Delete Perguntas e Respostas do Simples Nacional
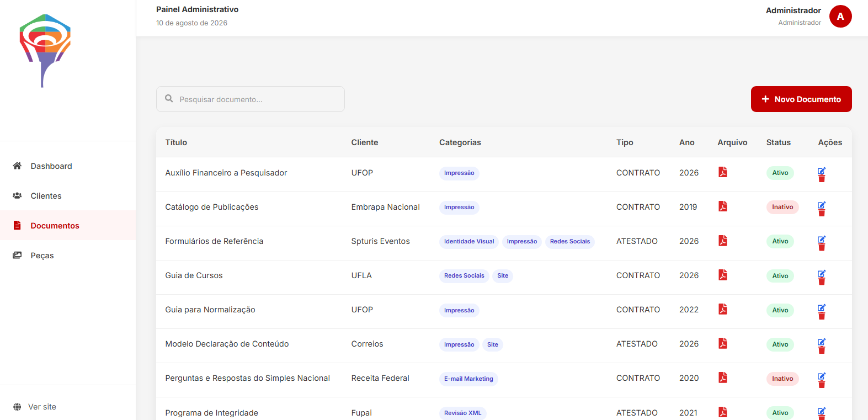 coord(822,384)
